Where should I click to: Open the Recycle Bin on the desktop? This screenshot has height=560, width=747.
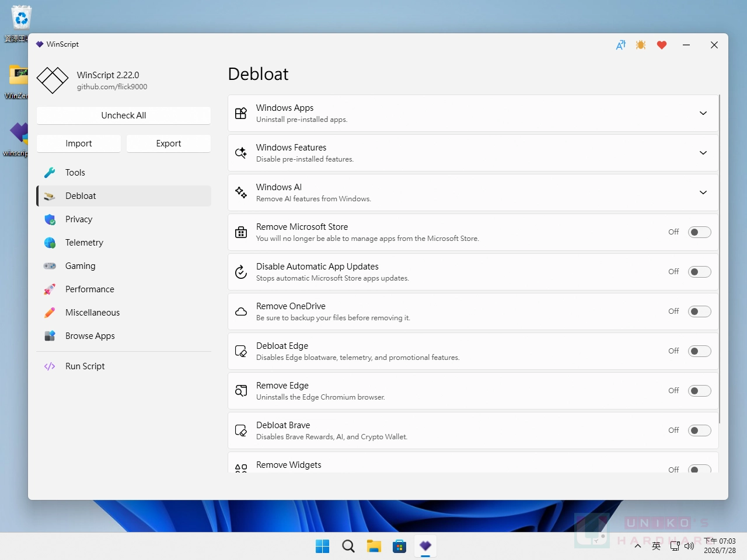pos(20,23)
